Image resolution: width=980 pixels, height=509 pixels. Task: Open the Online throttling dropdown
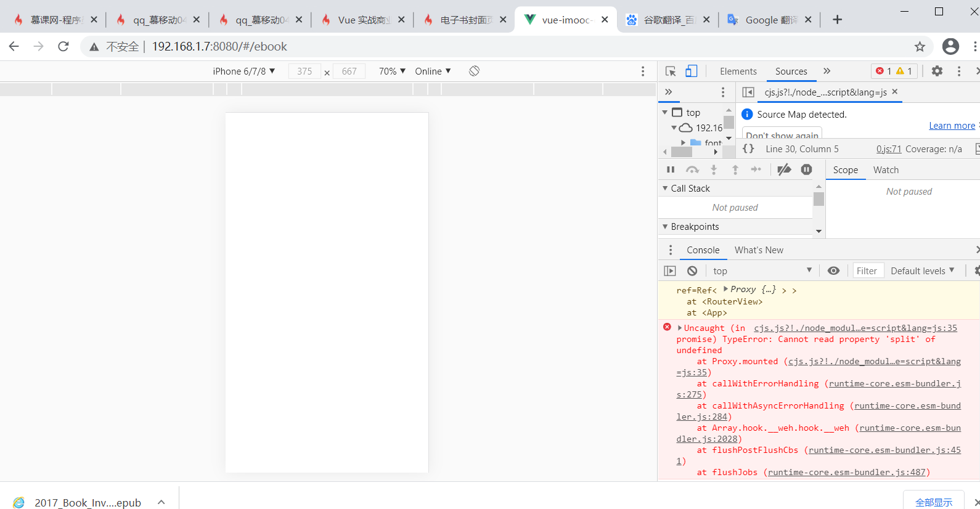(433, 71)
